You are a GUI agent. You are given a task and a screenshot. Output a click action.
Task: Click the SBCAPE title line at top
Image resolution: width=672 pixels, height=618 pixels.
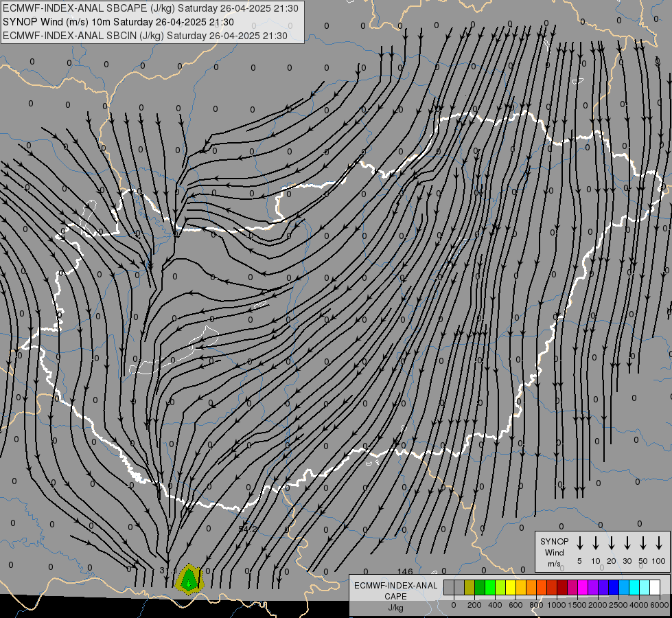[150, 8]
